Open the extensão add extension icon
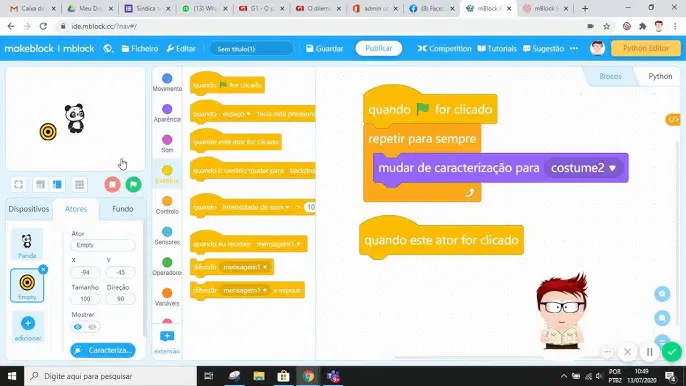Viewport: 686px width, 386px height. (167, 336)
